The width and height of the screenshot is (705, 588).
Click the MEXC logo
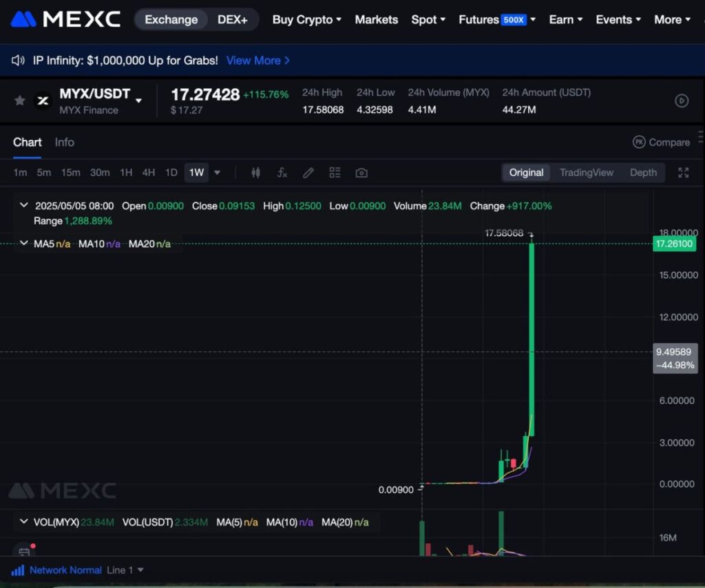point(65,19)
